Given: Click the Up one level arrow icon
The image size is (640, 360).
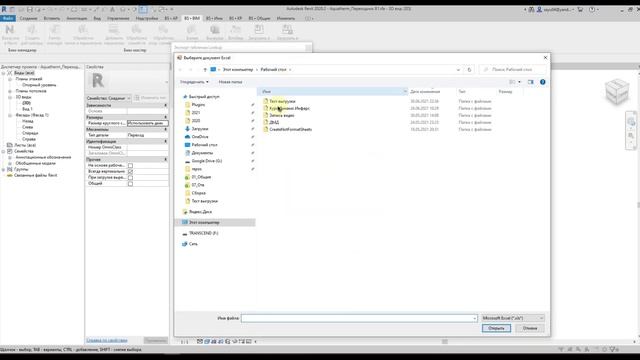Looking at the screenshot, I should click(205, 70).
